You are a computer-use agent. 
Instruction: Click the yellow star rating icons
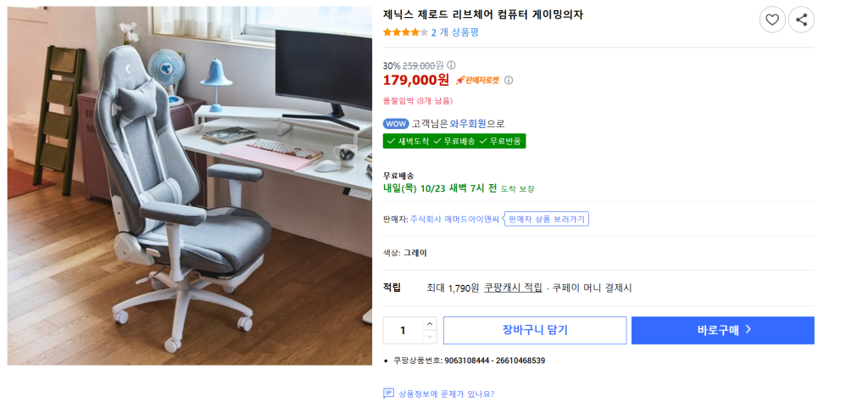(405, 32)
